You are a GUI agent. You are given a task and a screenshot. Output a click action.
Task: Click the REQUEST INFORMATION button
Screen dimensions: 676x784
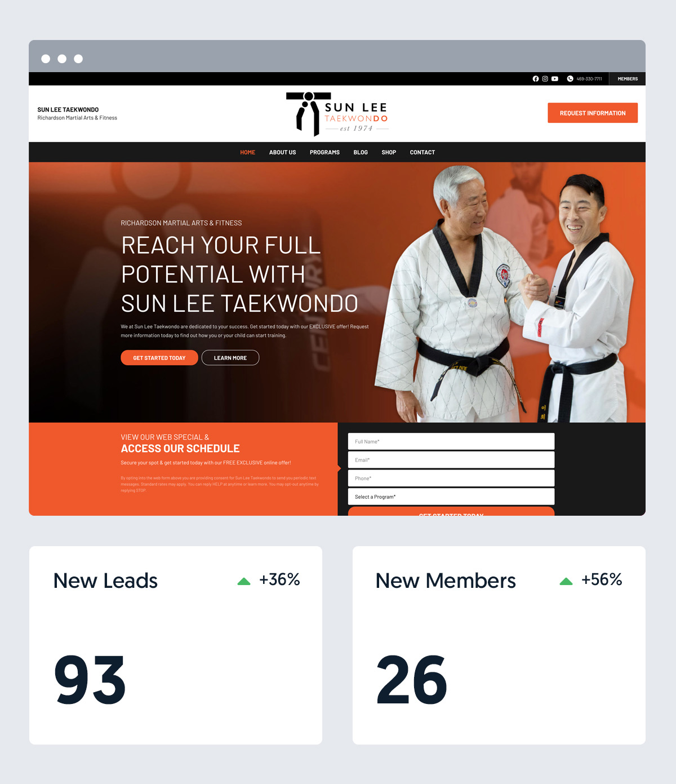[x=593, y=113]
